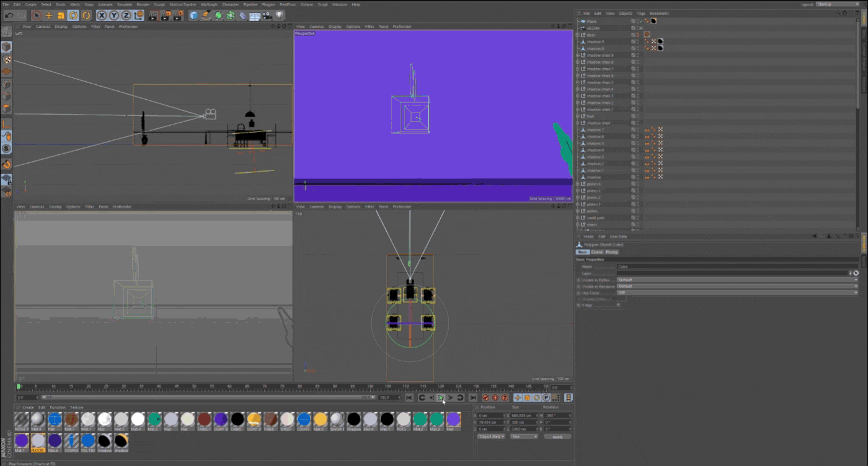
Task: Toggle visibility dots for the door object
Action: point(638,35)
